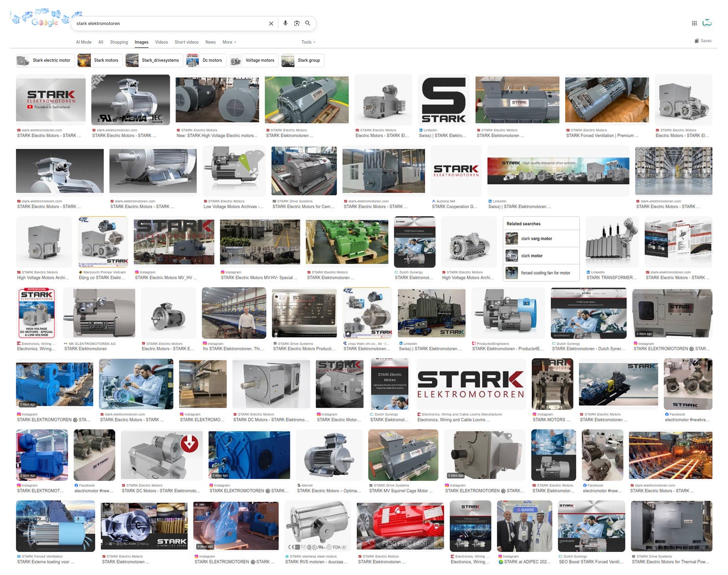Open the 'STARK Externe koeling voor' result
This screenshot has width=728, height=575.
46,562
